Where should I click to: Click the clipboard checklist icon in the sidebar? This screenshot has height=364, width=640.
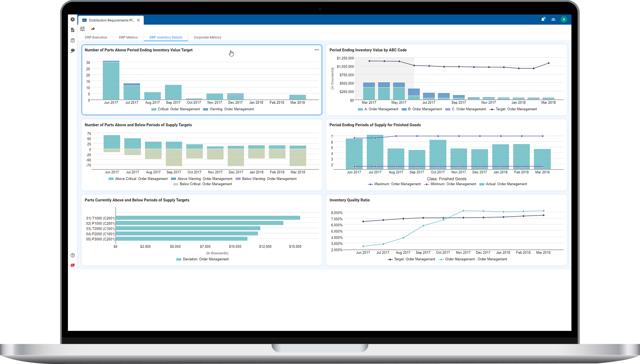[72, 40]
